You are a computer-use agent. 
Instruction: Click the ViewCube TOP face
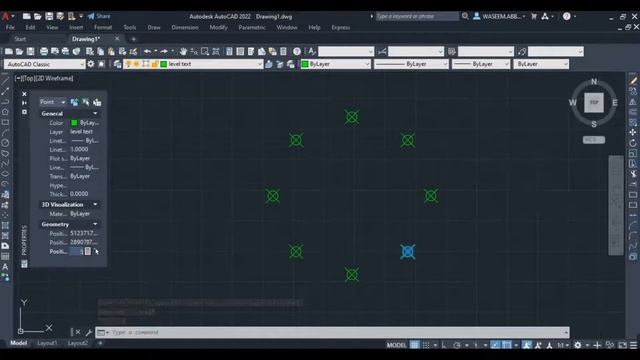(x=594, y=102)
